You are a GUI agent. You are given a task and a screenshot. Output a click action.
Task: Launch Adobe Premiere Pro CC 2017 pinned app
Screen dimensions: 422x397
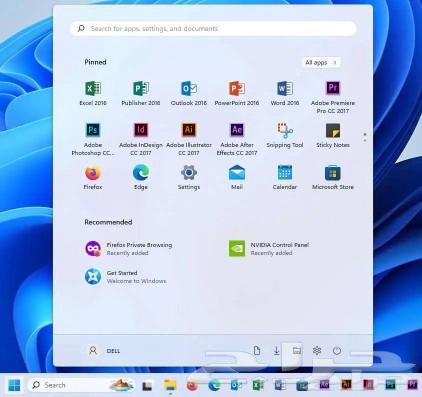333,97
